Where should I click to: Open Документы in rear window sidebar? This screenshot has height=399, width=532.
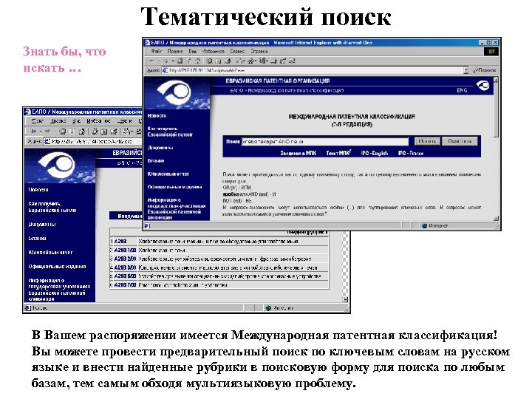tap(42, 225)
